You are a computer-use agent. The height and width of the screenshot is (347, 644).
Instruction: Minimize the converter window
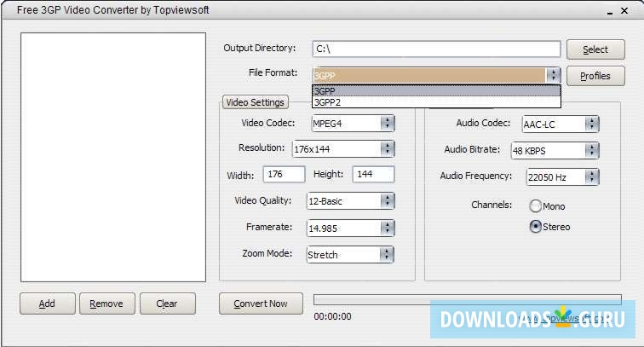tap(610, 12)
